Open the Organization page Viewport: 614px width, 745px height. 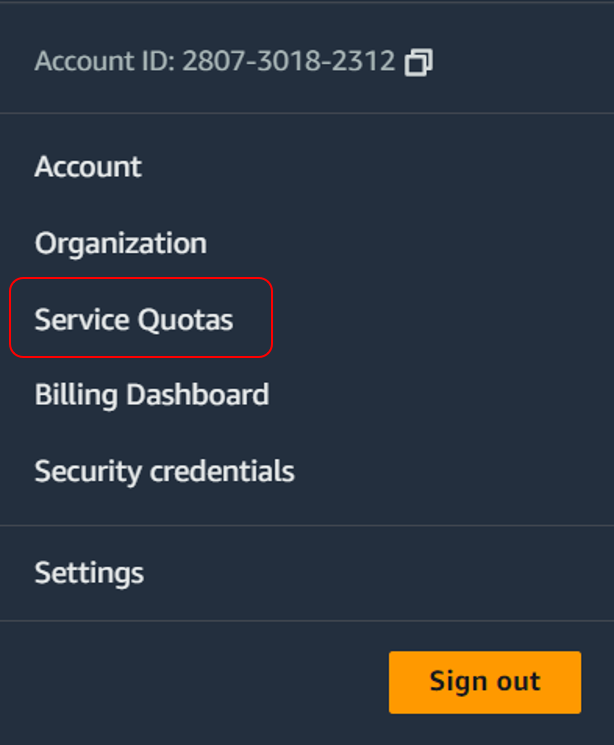pos(121,244)
